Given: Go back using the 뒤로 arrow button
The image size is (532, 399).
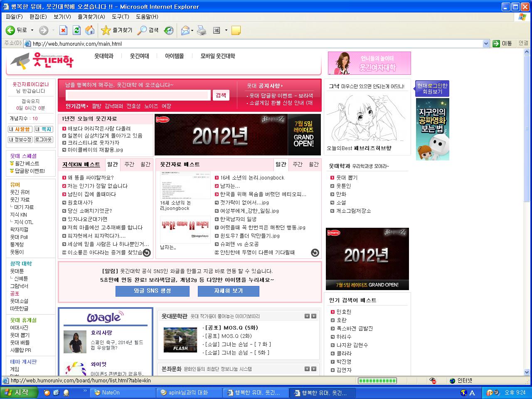Looking at the screenshot, I should click(17, 30).
